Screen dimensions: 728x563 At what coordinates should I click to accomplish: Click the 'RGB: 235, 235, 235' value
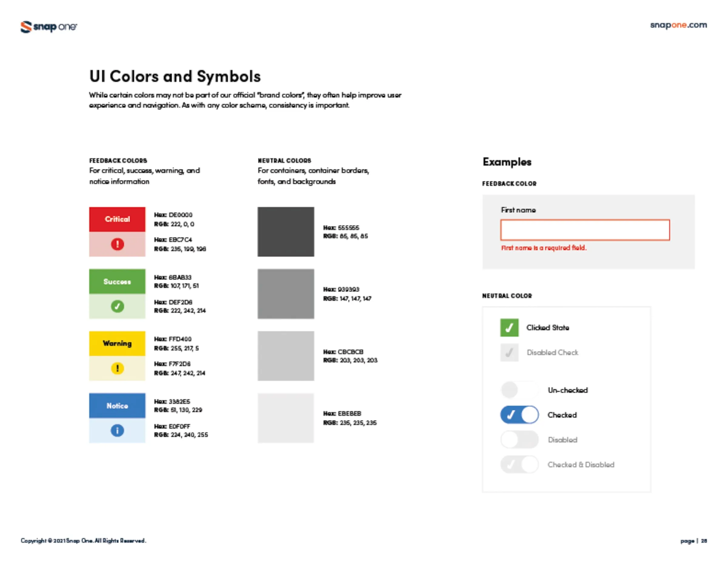tap(350, 423)
